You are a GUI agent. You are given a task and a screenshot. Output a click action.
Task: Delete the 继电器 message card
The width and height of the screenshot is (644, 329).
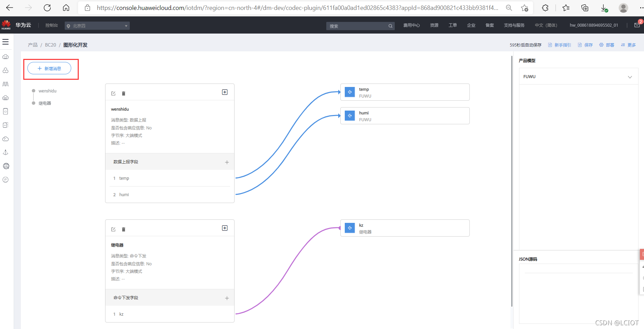124,229
